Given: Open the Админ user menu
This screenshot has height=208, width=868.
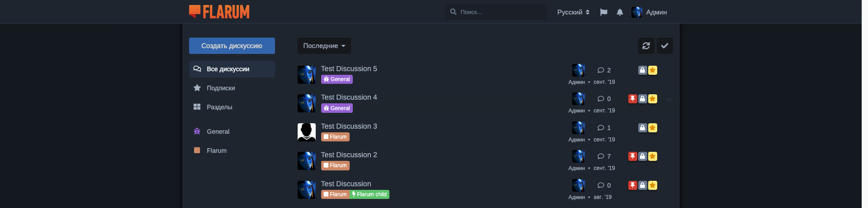Looking at the screenshot, I should (649, 12).
